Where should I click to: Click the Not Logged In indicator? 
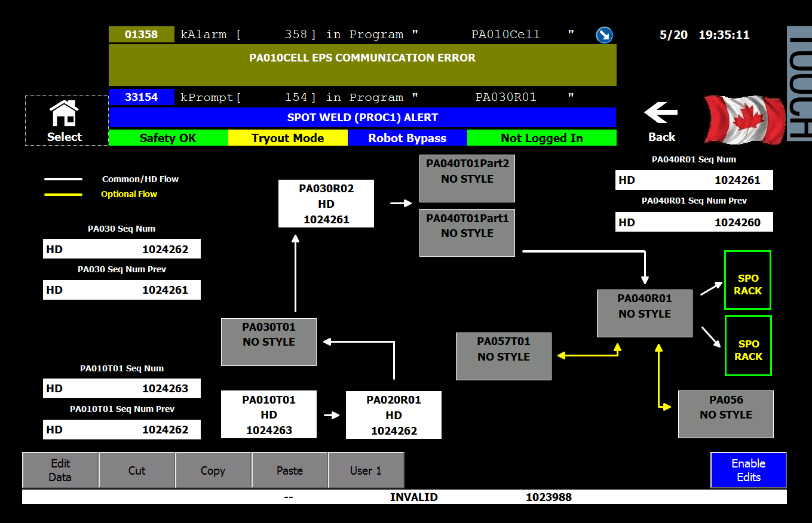click(x=541, y=138)
